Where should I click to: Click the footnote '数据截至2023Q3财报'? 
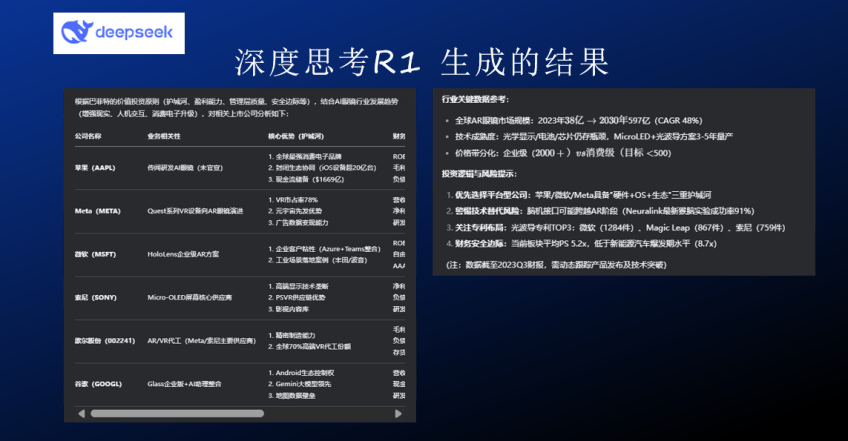(556, 265)
